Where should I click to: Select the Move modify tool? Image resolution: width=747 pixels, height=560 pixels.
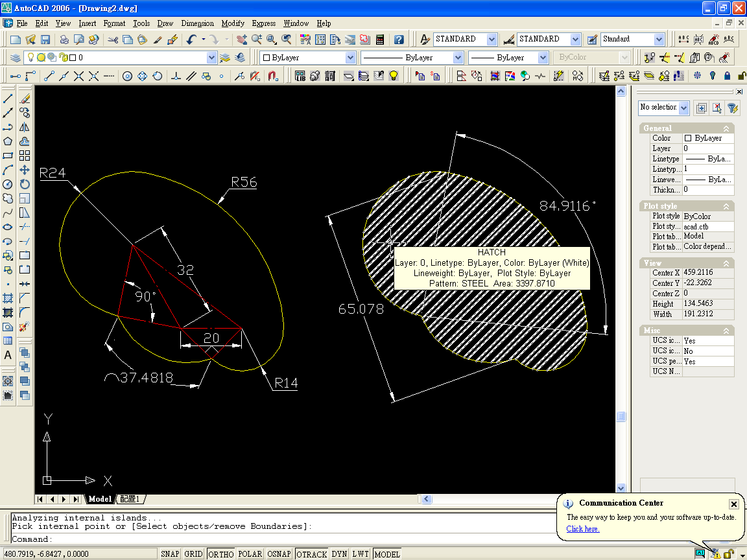pyautogui.click(x=25, y=170)
